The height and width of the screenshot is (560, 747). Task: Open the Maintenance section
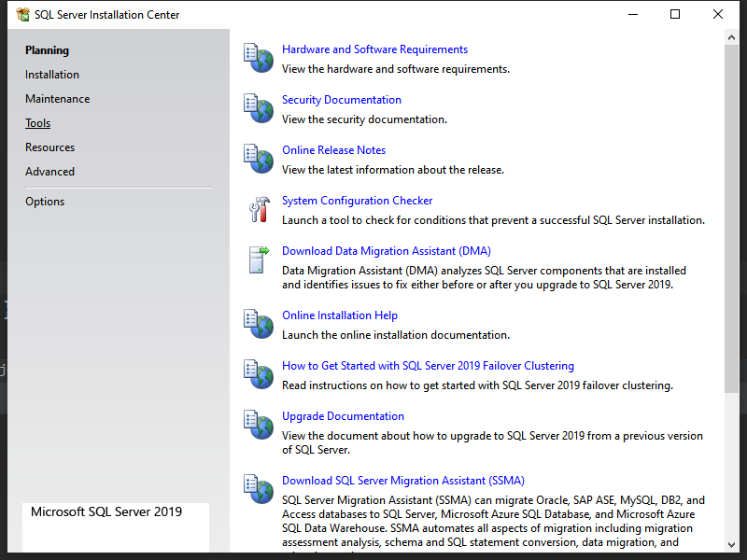coord(58,99)
